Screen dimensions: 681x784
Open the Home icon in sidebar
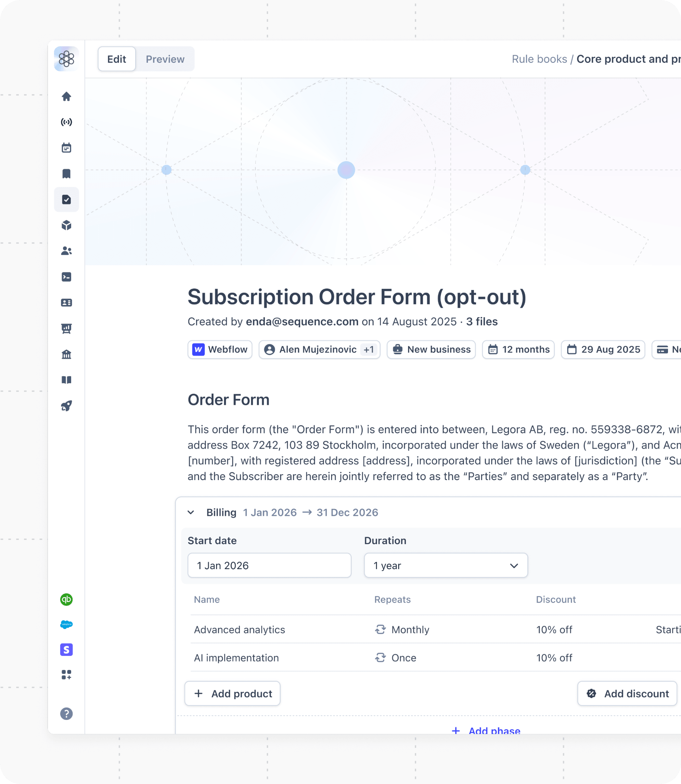tap(67, 97)
